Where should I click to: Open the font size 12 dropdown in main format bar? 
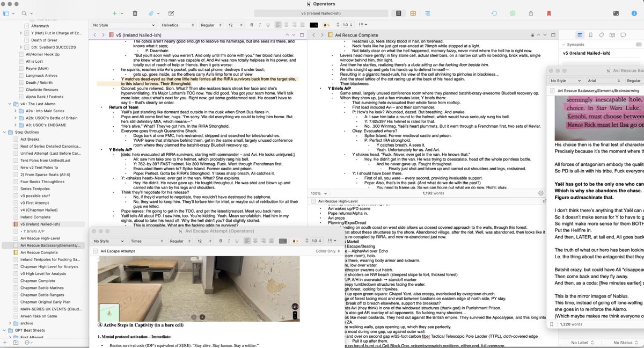pos(235,25)
